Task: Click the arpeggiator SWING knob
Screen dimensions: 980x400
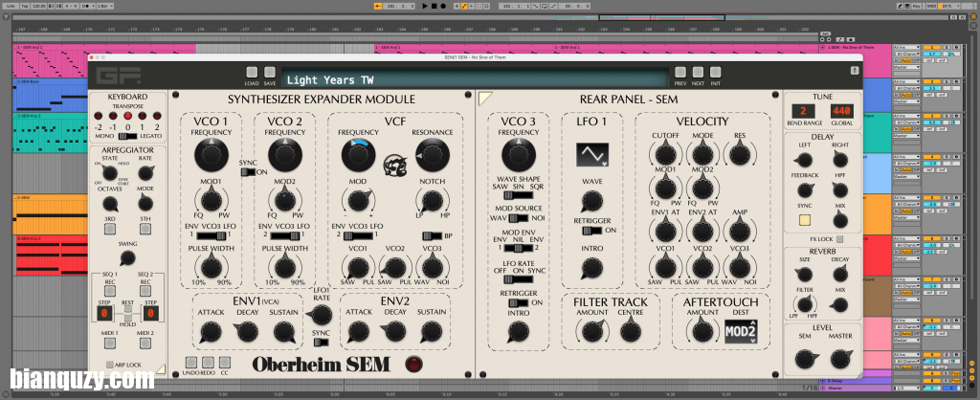Action: [x=127, y=257]
